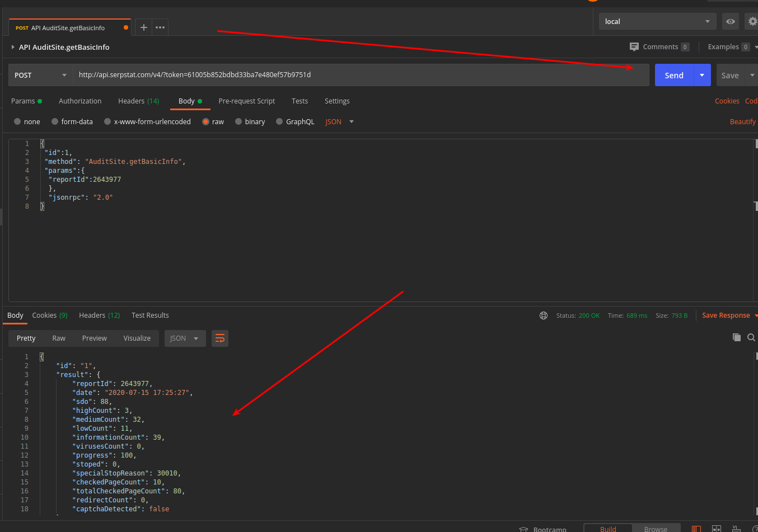
Task: Open the request Body tab
Action: pos(190,101)
